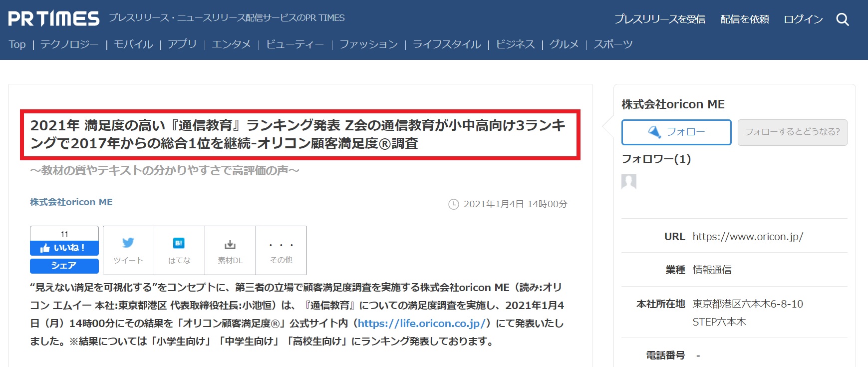Open 配信を依頼 link
868x367 pixels.
(x=744, y=19)
